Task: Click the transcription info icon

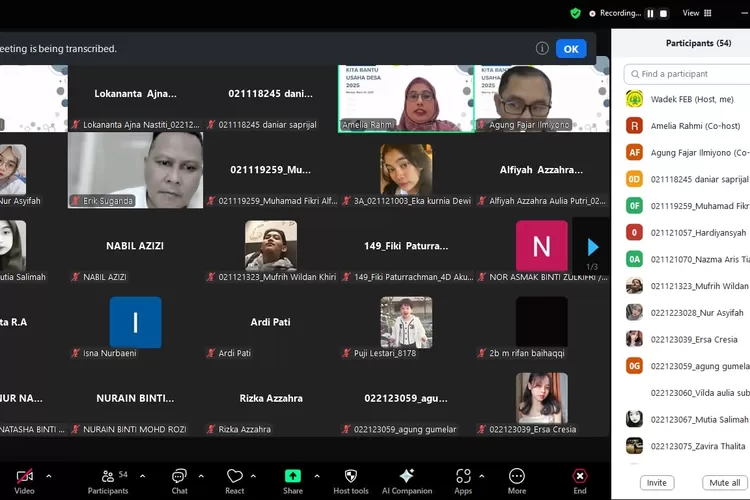Action: pyautogui.click(x=542, y=48)
